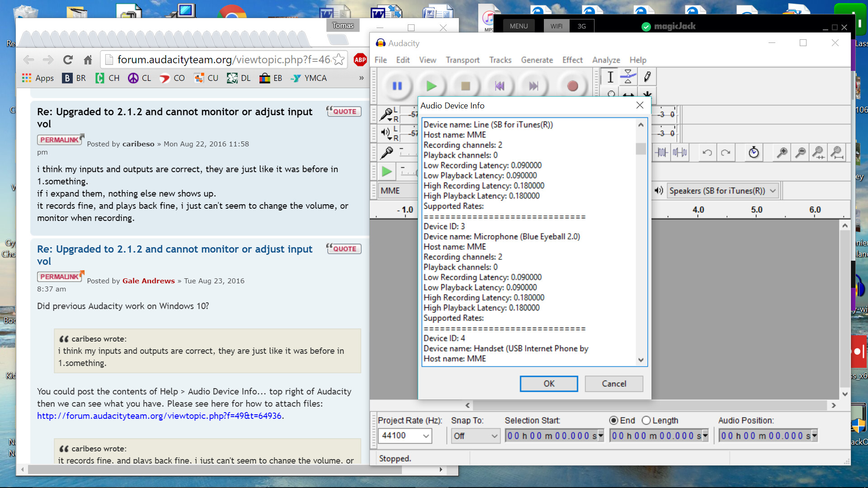Select the Length radio button
The width and height of the screenshot is (868, 488).
pos(646,421)
